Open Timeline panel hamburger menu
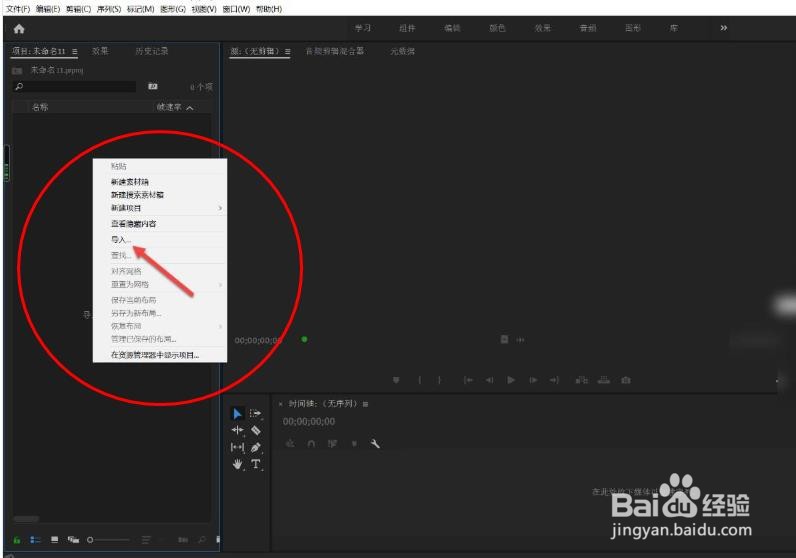 [x=366, y=404]
